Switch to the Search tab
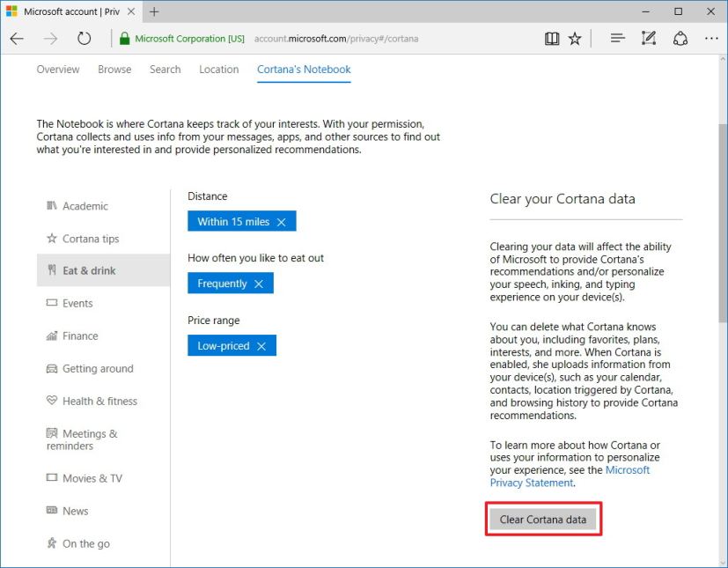728x568 pixels. coord(165,70)
